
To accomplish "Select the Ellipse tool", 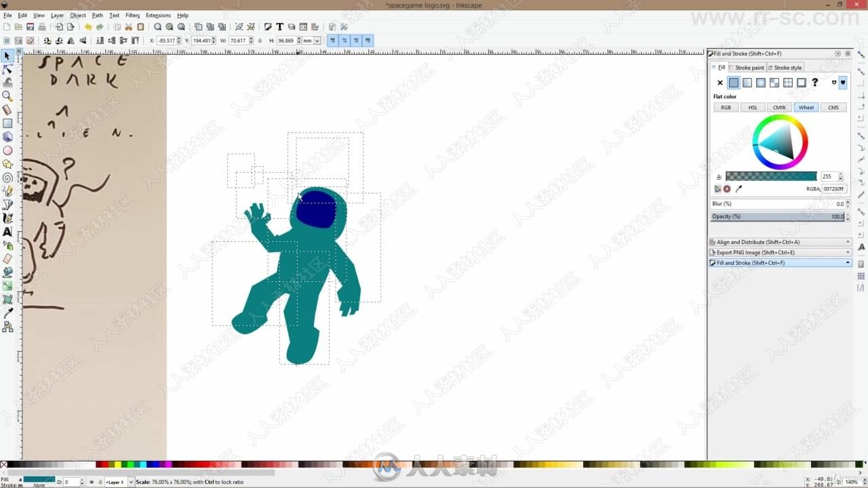I will click(7, 150).
